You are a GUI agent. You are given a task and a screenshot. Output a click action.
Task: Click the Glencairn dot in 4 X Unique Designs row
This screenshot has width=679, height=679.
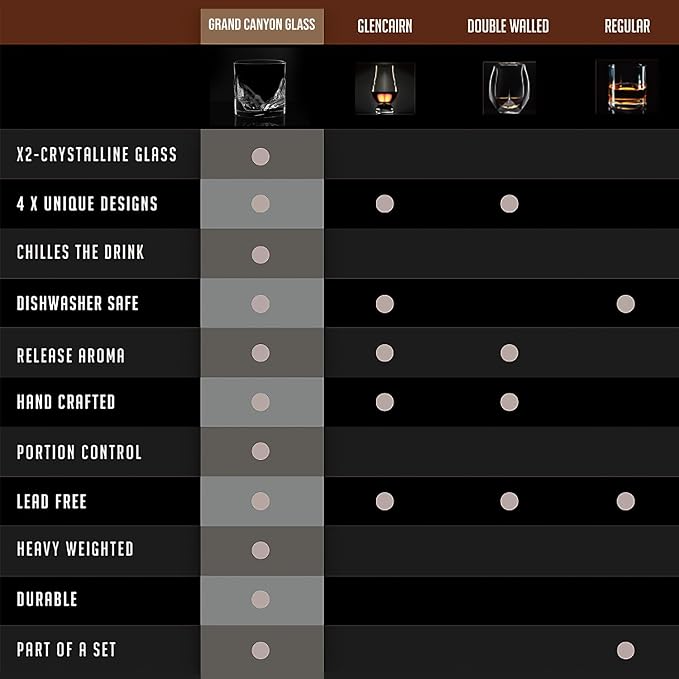[x=385, y=204]
